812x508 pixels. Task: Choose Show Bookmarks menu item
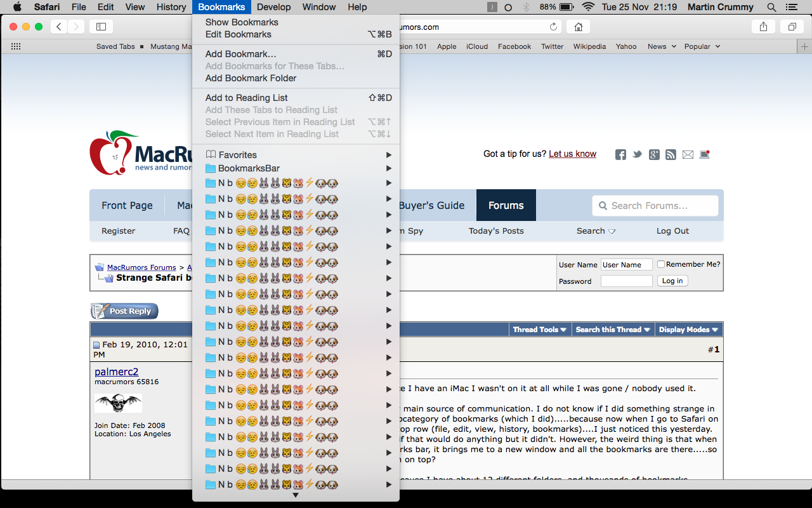[x=296, y=22]
